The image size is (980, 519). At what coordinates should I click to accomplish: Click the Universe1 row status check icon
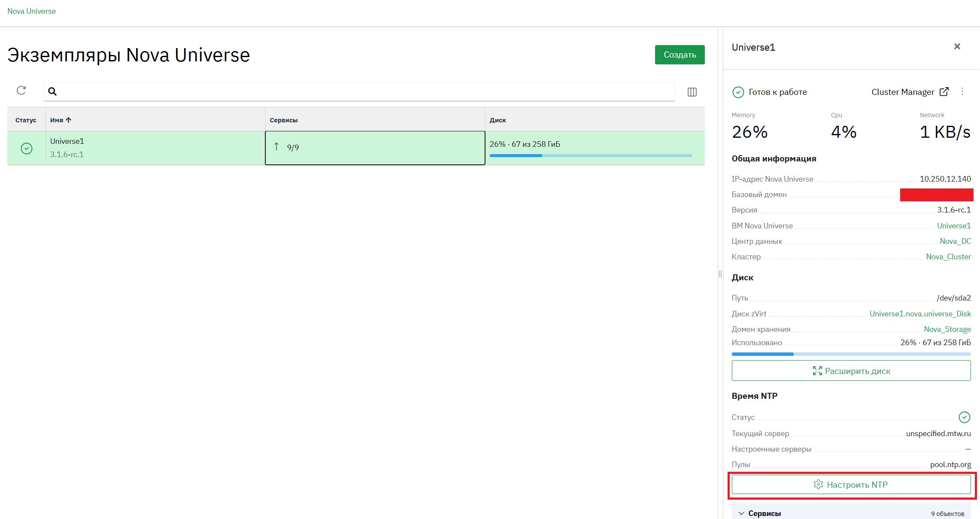pos(27,149)
